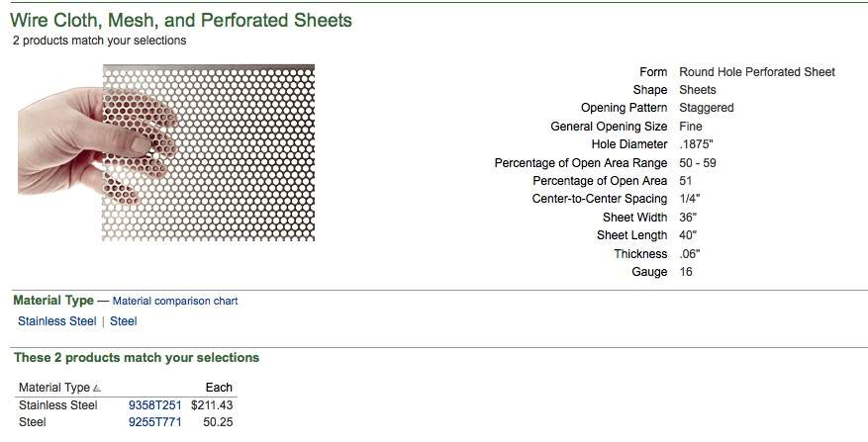The height and width of the screenshot is (442, 868).
Task: Click the 1/4" center-to-center spacing value
Action: point(690,199)
